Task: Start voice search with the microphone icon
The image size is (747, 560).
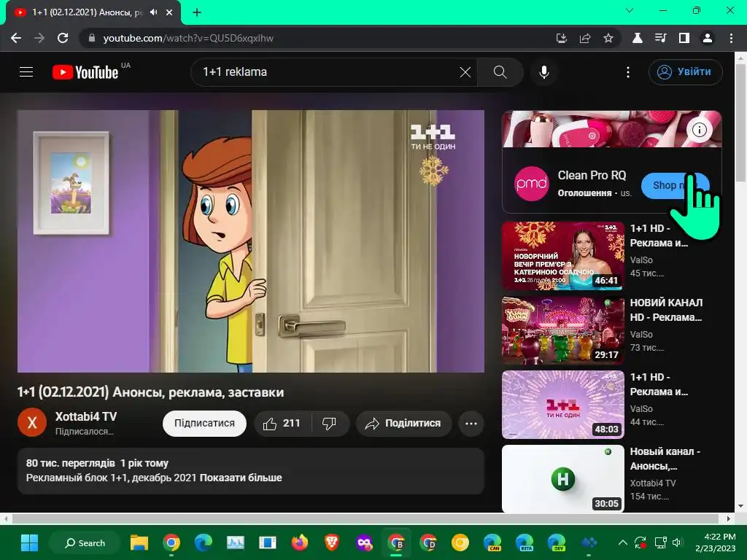Action: (543, 72)
